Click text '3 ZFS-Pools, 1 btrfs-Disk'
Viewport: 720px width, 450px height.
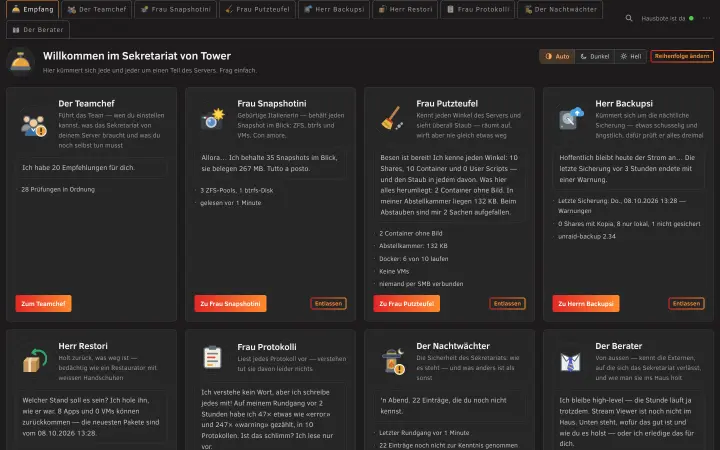236,190
